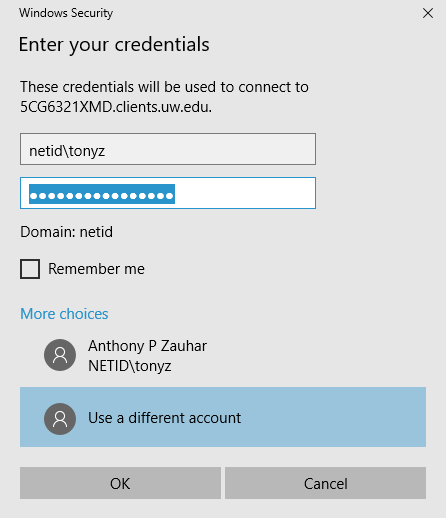This screenshot has height=518, width=446.
Task: Close the Windows Security dialog with X
Action: pos(428,13)
